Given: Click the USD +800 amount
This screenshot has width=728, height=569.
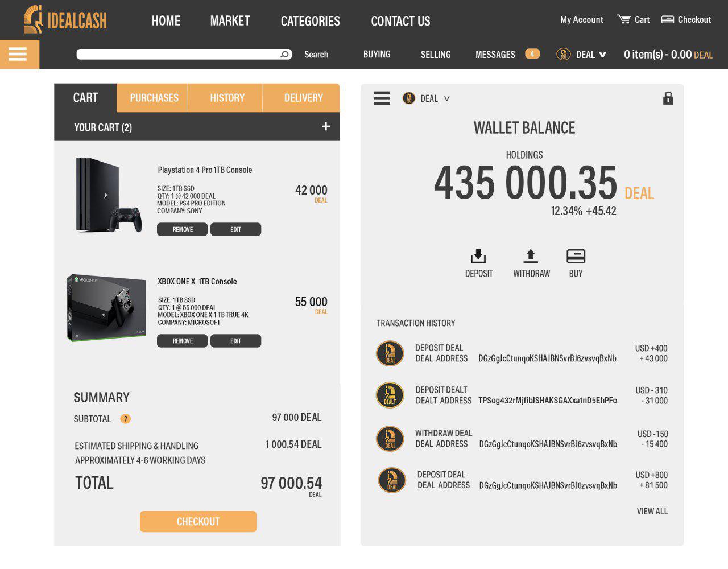Looking at the screenshot, I should click(x=651, y=475).
